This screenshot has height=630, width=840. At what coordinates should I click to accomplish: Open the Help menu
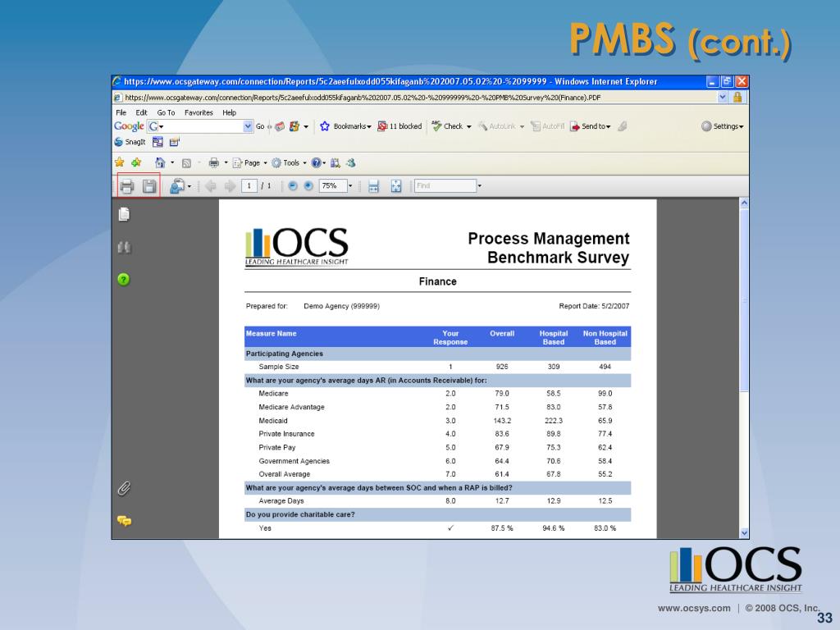point(230,112)
